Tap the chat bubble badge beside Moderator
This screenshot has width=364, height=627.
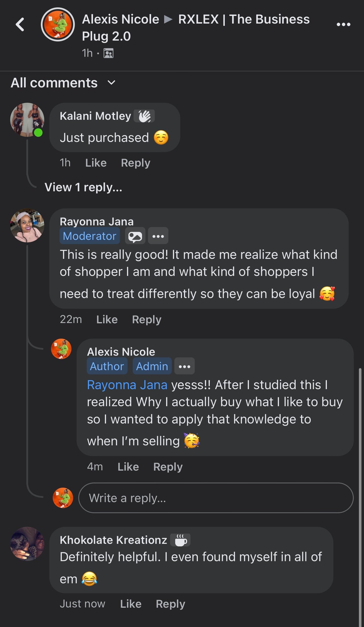135,236
